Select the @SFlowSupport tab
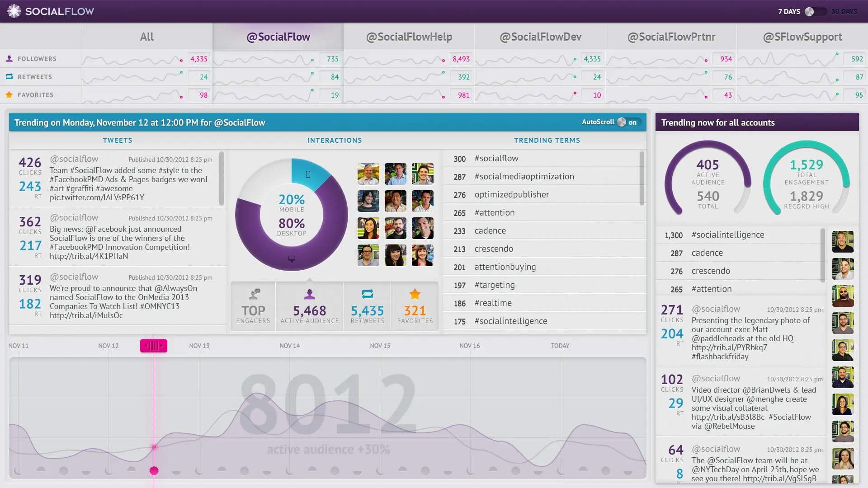The height and width of the screenshot is (488, 868). [802, 37]
